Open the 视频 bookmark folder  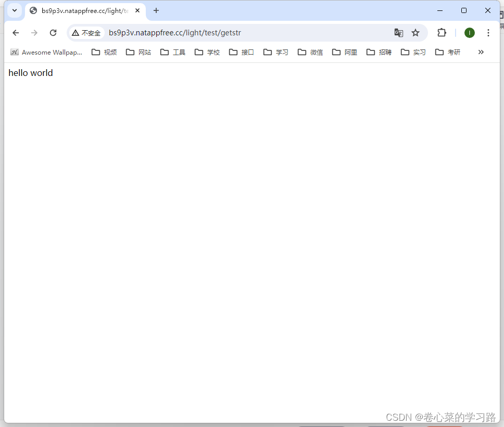tap(104, 53)
